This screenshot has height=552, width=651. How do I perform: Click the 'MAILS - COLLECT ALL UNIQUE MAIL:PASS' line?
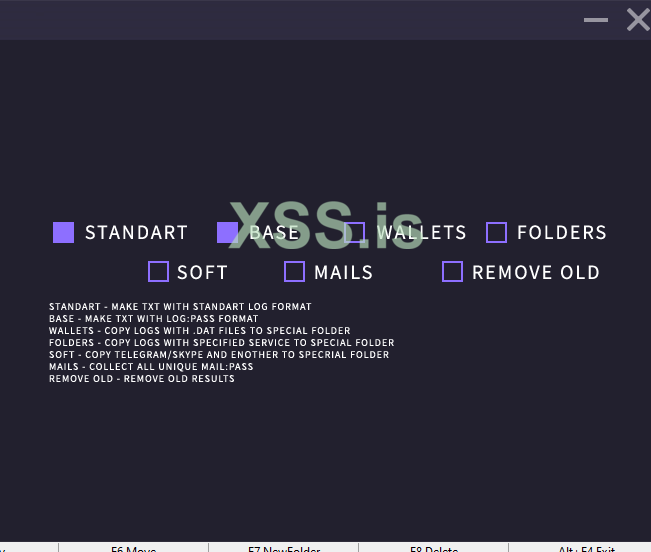click(x=151, y=367)
